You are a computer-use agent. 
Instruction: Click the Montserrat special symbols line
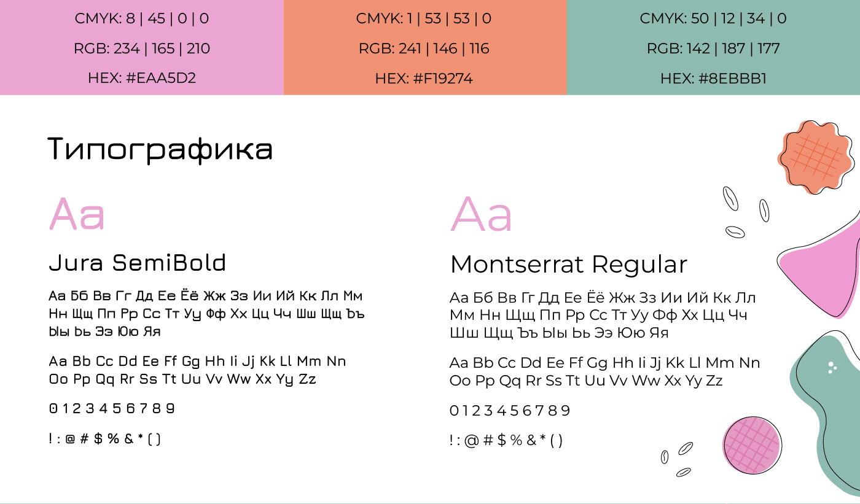pyautogui.click(x=506, y=440)
